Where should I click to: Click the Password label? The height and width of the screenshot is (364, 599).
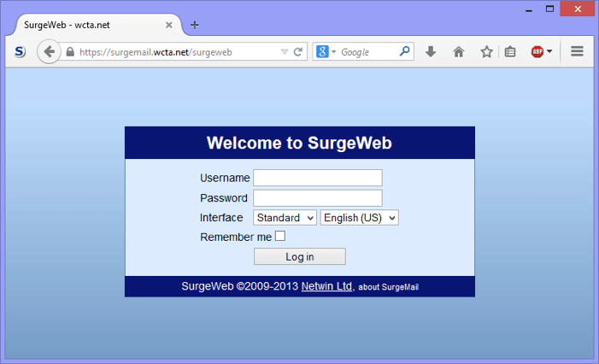(x=224, y=198)
